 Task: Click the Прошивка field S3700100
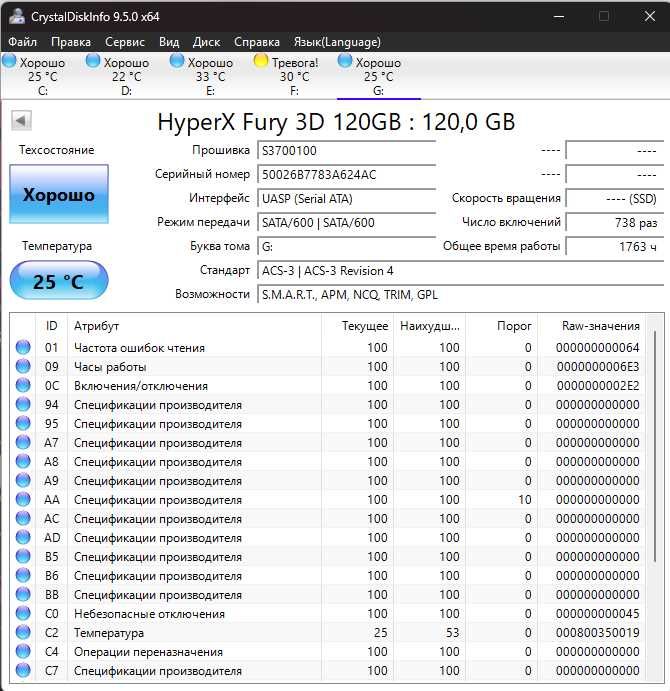346,151
